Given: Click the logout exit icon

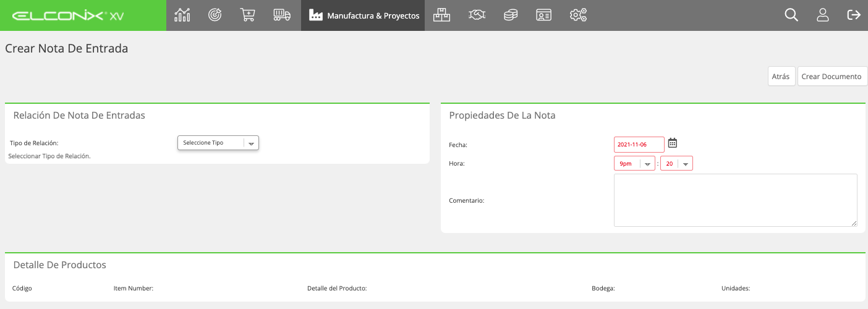Looking at the screenshot, I should pos(854,15).
